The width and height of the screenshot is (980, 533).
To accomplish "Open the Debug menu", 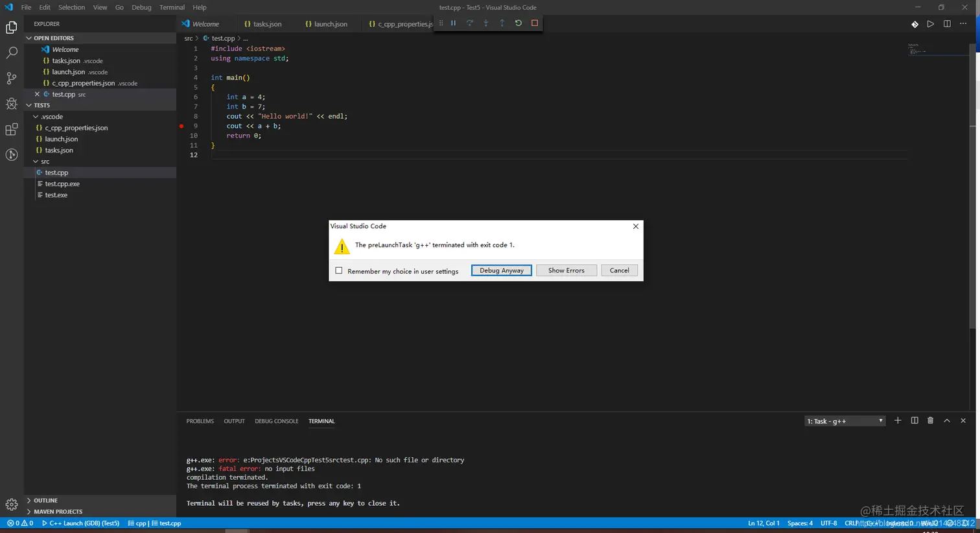I will point(141,7).
